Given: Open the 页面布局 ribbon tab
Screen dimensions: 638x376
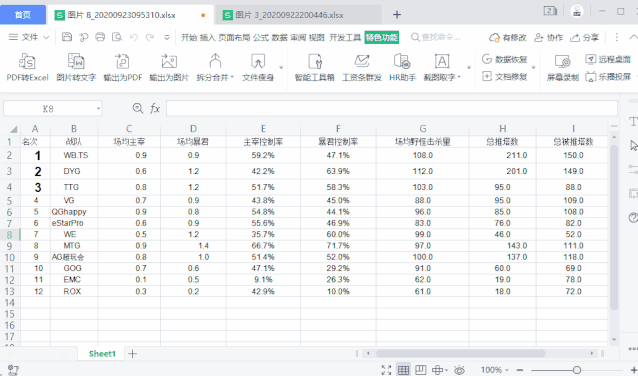Looking at the screenshot, I should [234, 37].
